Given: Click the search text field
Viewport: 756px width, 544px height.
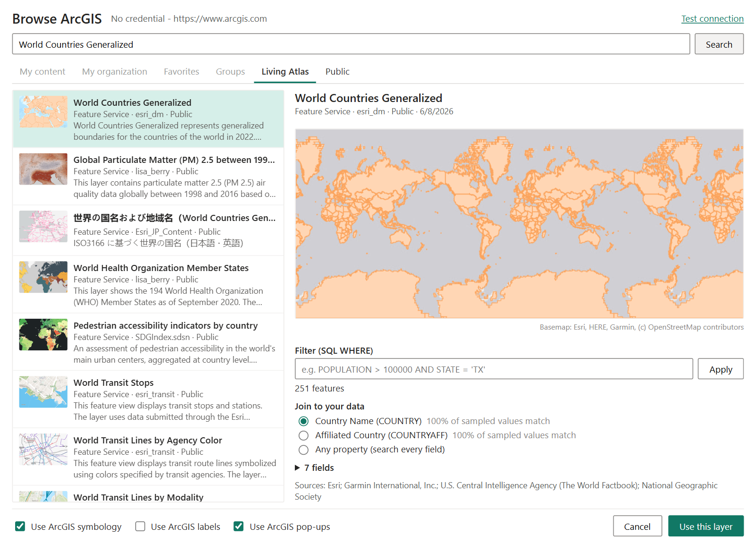Looking at the screenshot, I should tap(351, 44).
